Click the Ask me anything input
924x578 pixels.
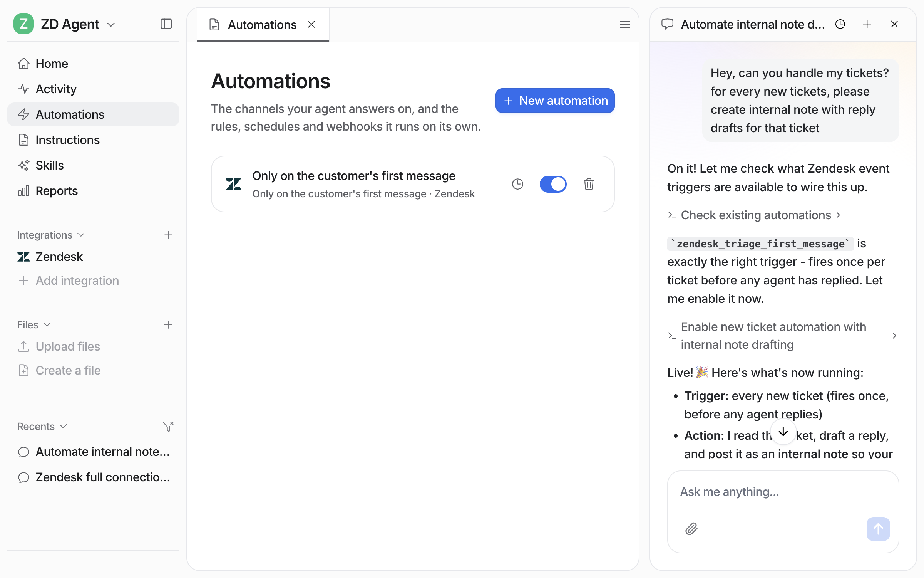tap(783, 492)
